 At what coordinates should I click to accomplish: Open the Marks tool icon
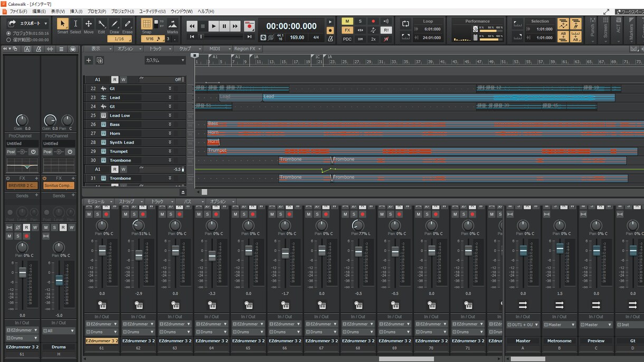click(x=173, y=24)
